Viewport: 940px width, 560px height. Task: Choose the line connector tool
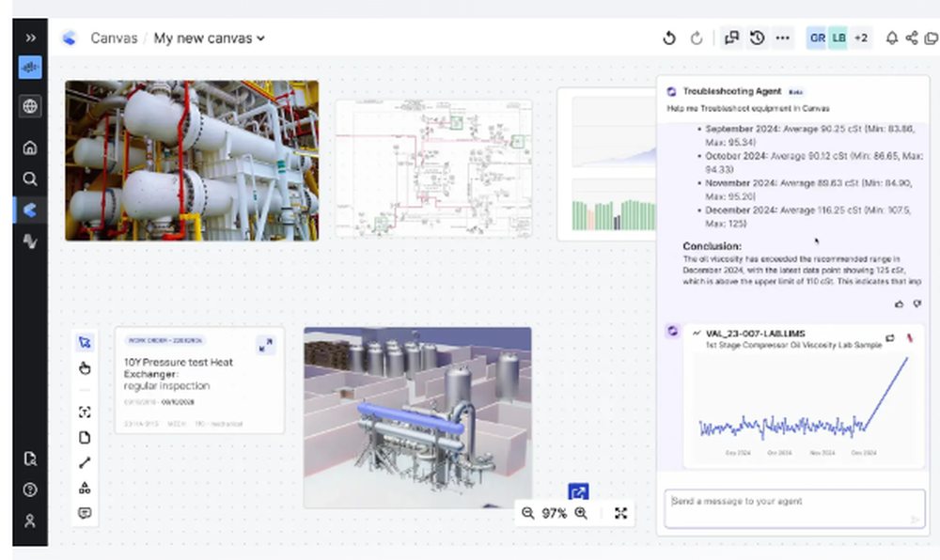pyautogui.click(x=85, y=463)
